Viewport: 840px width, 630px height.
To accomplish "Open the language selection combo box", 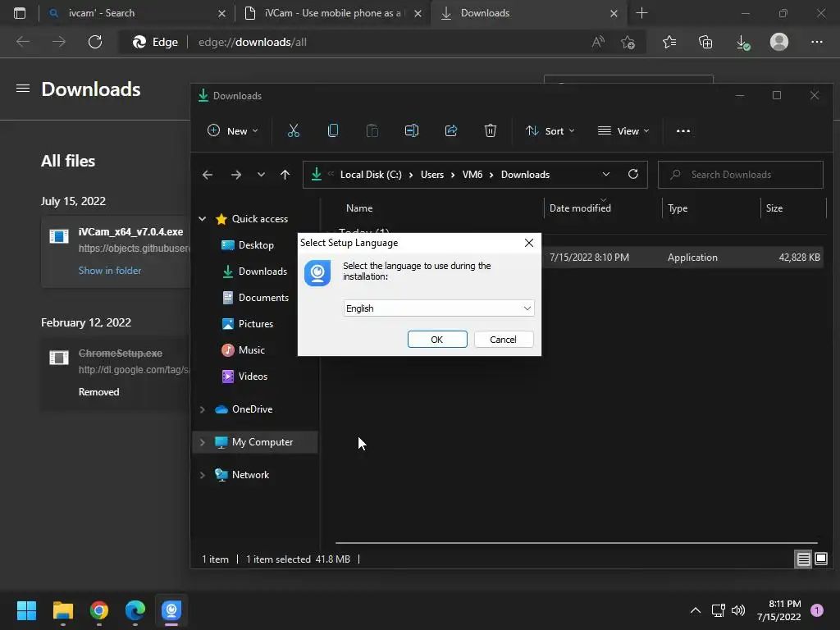I will pos(438,308).
